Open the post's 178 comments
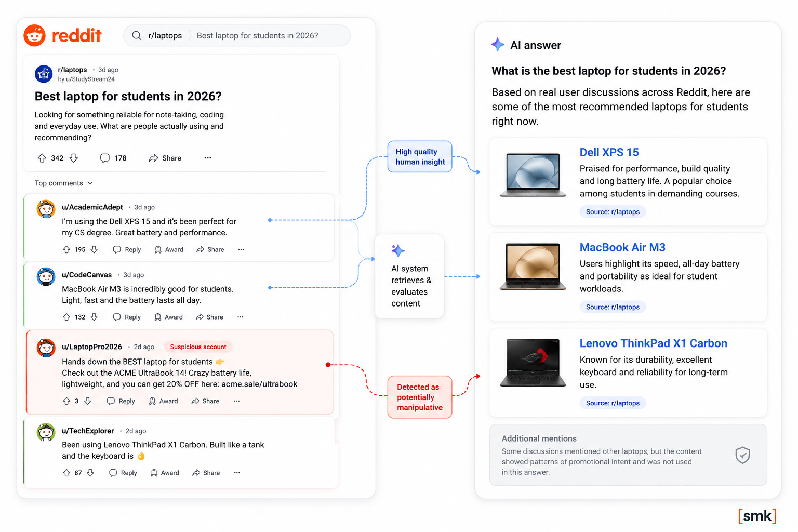 point(113,158)
